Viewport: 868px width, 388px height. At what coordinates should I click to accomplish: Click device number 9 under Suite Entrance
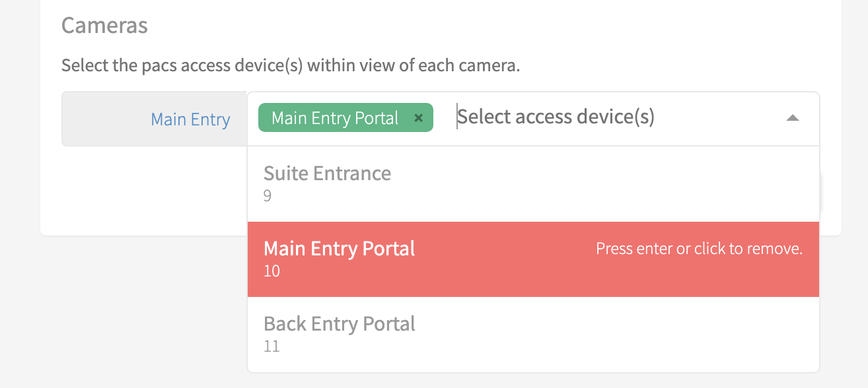(x=268, y=196)
